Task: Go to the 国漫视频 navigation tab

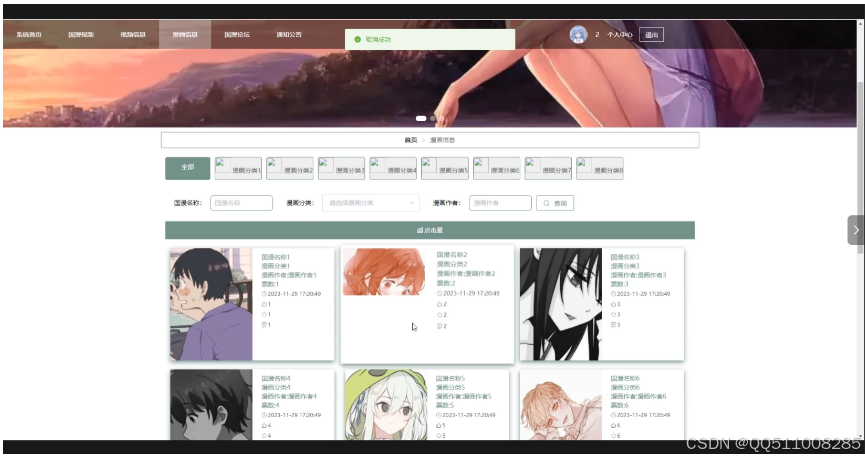Action: (x=81, y=35)
